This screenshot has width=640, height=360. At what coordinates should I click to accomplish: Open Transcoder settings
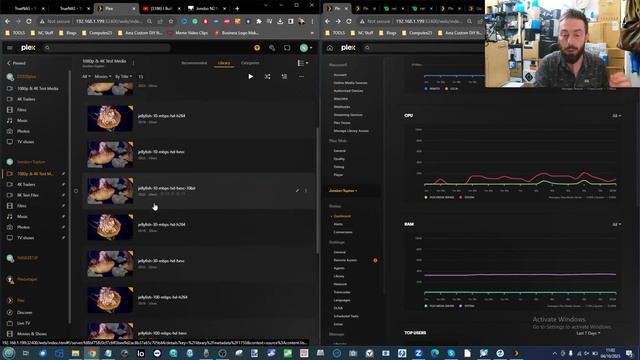pyautogui.click(x=342, y=292)
